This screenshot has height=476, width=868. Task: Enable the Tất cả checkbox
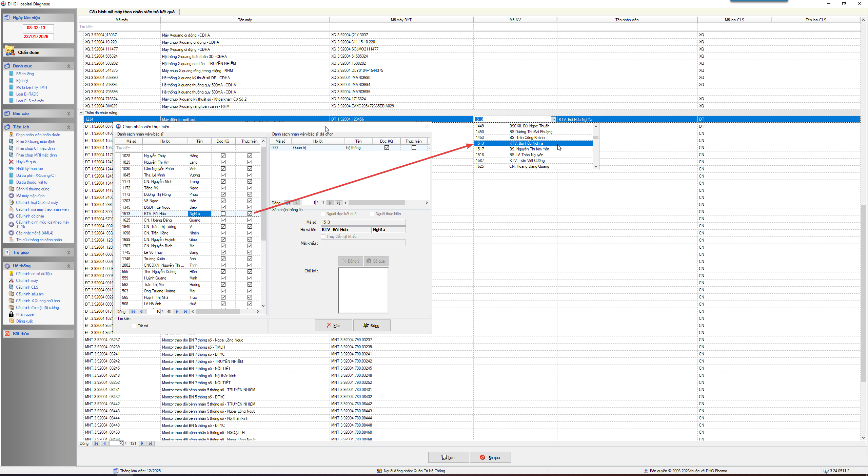click(x=134, y=326)
